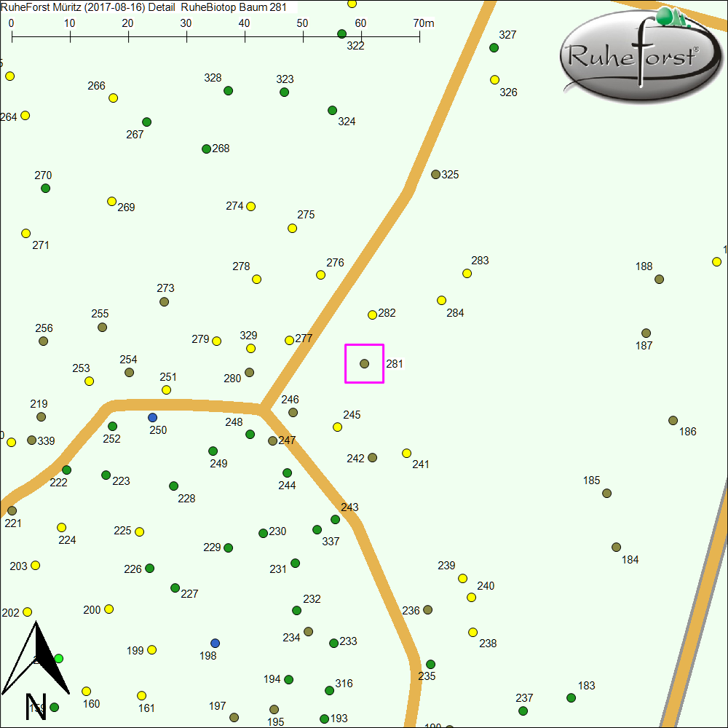Select the blue marker for tree 198

click(215, 643)
